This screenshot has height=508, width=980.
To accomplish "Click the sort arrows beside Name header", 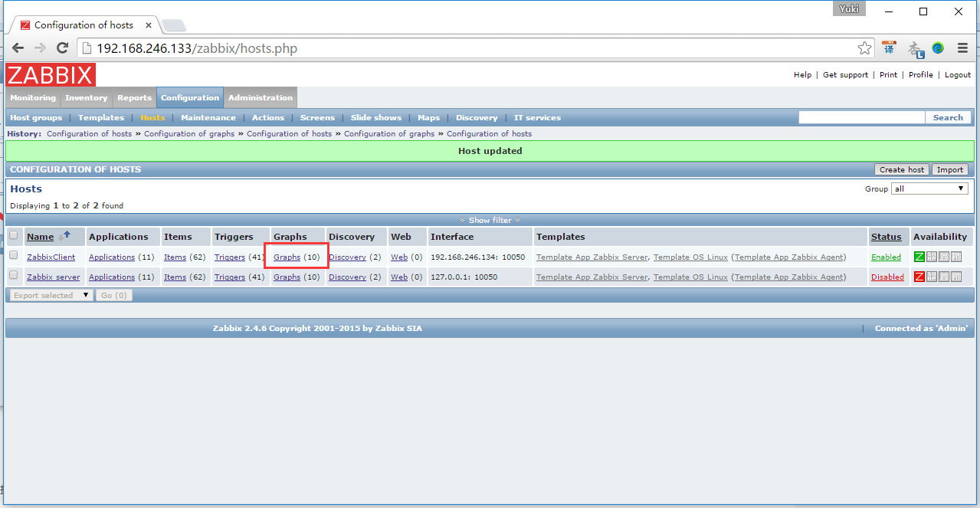I will click(64, 236).
